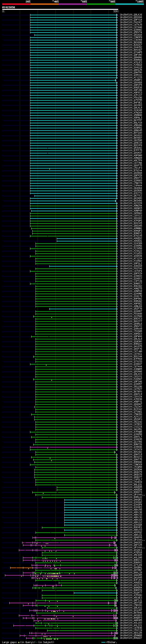The width and height of the screenshot is (146, 644).
Task: Click the white query sequence ruler bar
Action: (60, 9)
